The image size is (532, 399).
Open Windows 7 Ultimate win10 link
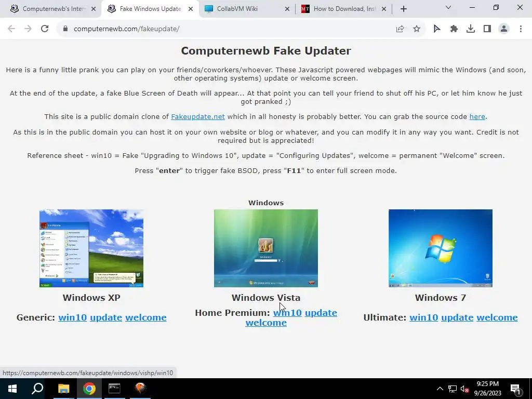coord(424,317)
